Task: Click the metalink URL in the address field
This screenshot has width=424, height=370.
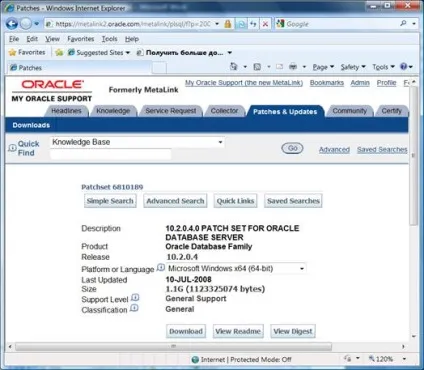Action: coord(133,24)
